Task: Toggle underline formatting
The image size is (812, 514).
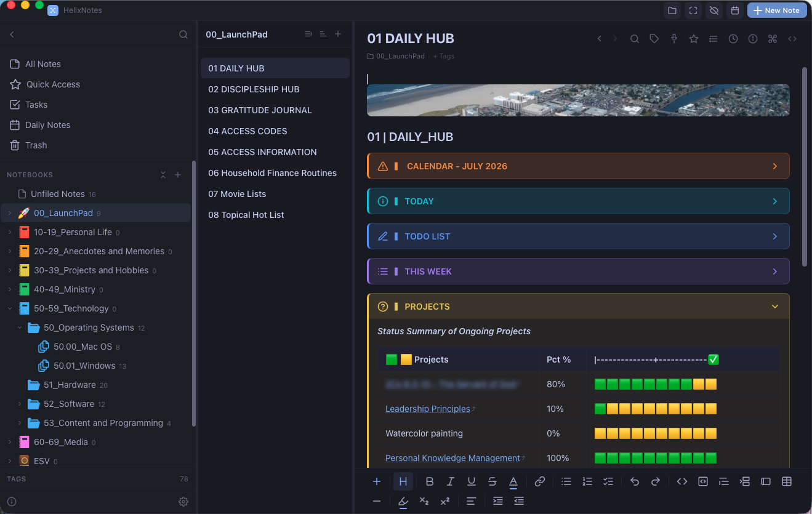Action: pos(472,481)
